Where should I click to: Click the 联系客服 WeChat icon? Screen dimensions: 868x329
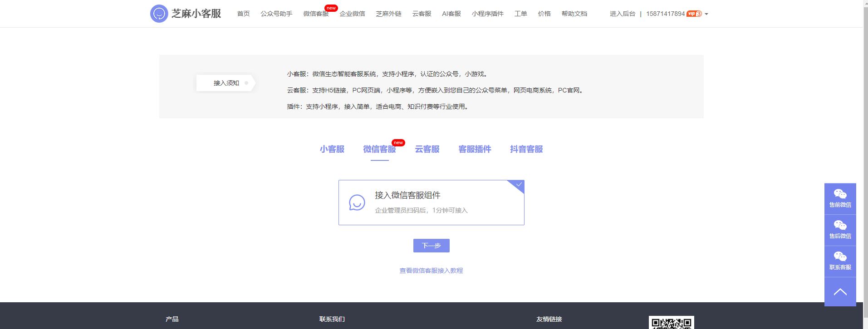tap(840, 256)
